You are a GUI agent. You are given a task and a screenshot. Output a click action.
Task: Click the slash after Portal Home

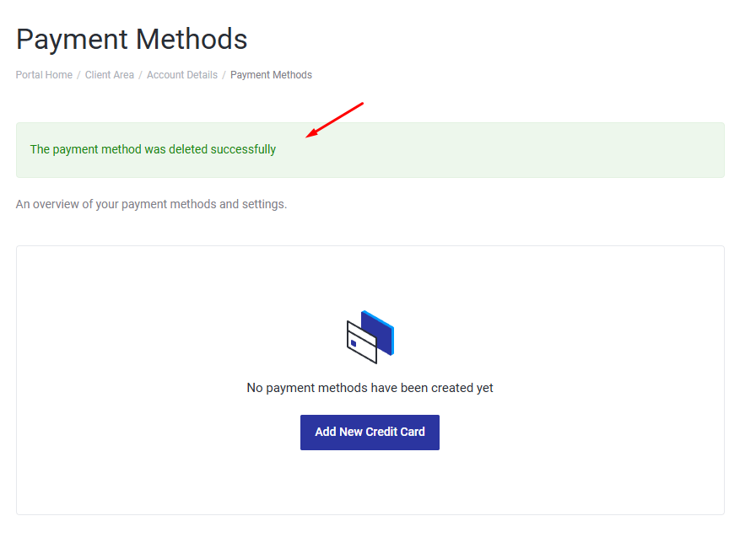(78, 75)
